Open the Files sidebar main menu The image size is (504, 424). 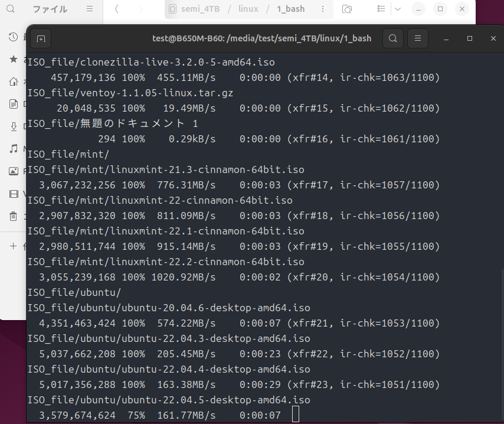(90, 9)
